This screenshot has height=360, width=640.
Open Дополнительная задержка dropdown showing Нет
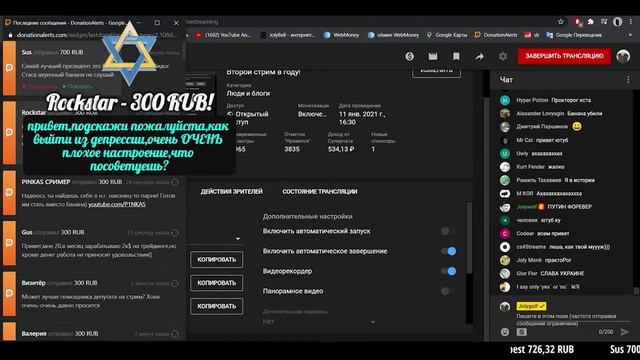point(319,321)
